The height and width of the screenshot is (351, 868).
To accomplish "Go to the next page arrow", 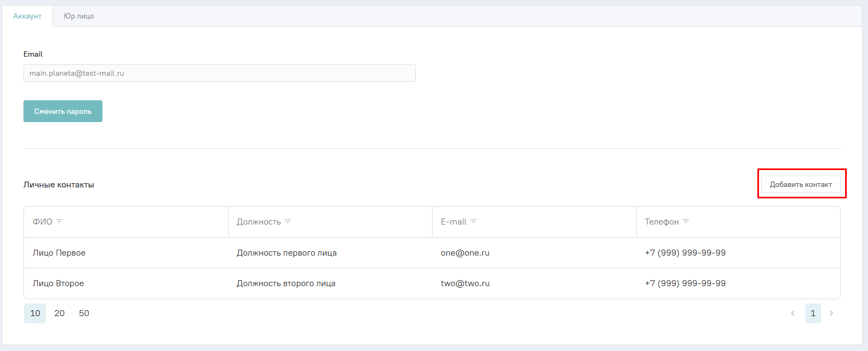I will [831, 313].
